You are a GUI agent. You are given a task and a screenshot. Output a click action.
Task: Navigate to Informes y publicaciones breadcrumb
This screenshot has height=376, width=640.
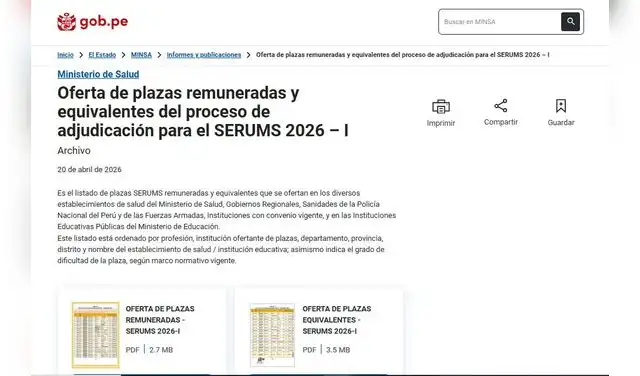(x=204, y=55)
